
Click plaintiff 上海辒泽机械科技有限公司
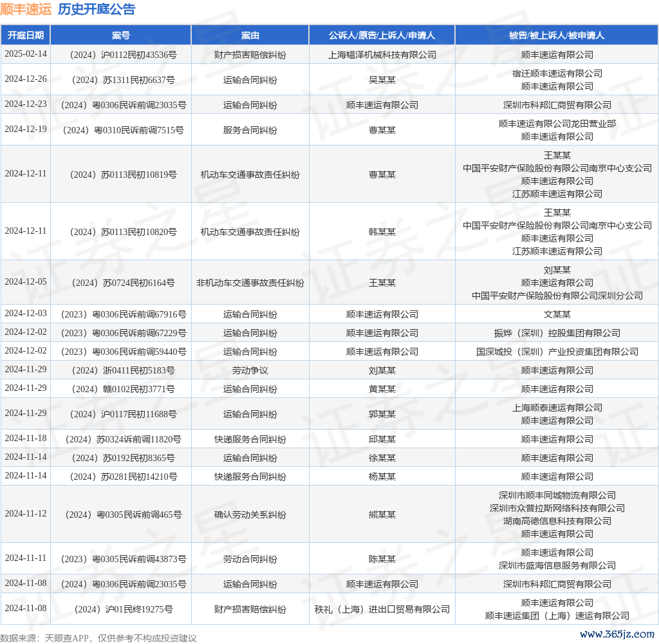click(382, 55)
